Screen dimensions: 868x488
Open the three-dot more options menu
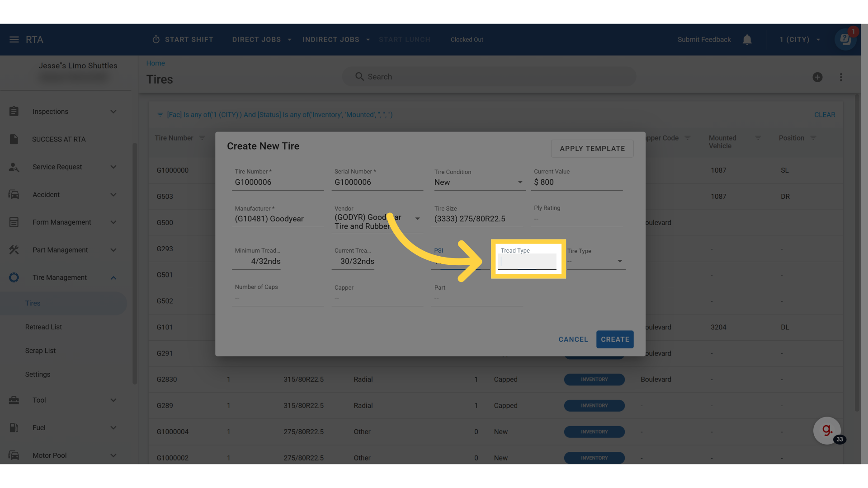click(x=841, y=77)
